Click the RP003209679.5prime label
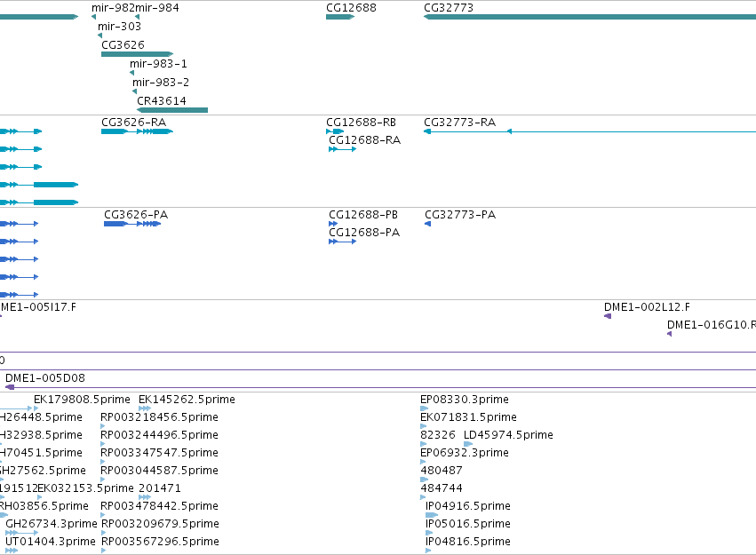 click(160, 524)
